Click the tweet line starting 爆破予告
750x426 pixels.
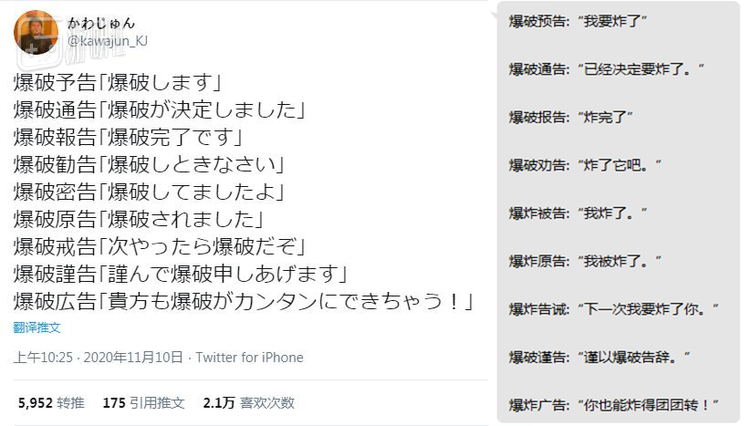(118, 83)
